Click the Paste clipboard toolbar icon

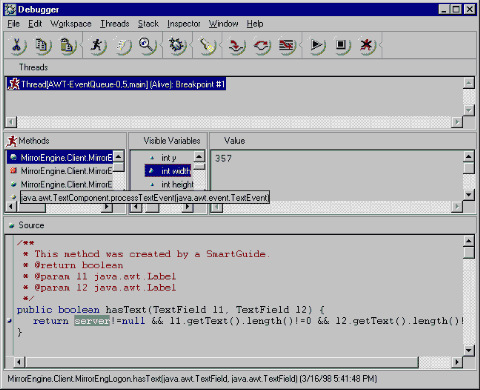(68, 45)
